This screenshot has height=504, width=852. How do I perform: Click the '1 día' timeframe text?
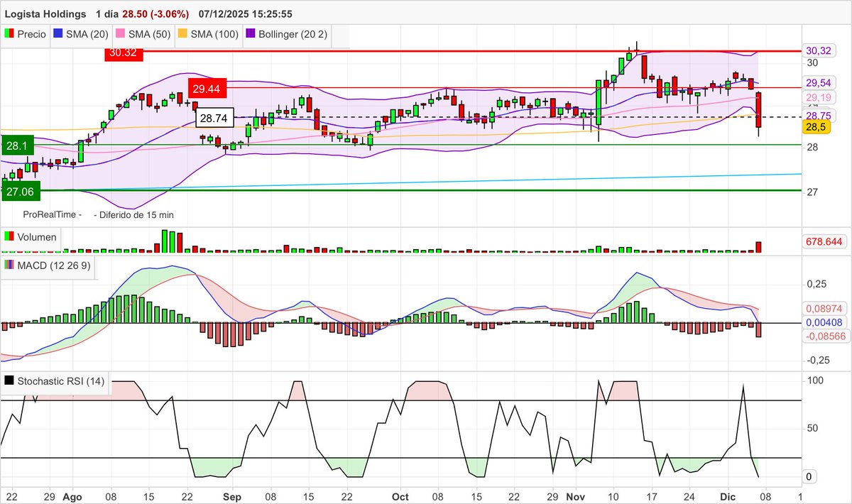(x=106, y=14)
